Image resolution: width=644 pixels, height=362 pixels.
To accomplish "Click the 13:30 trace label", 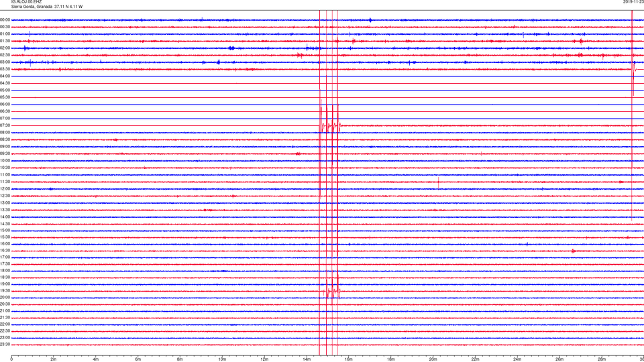I will (5, 210).
